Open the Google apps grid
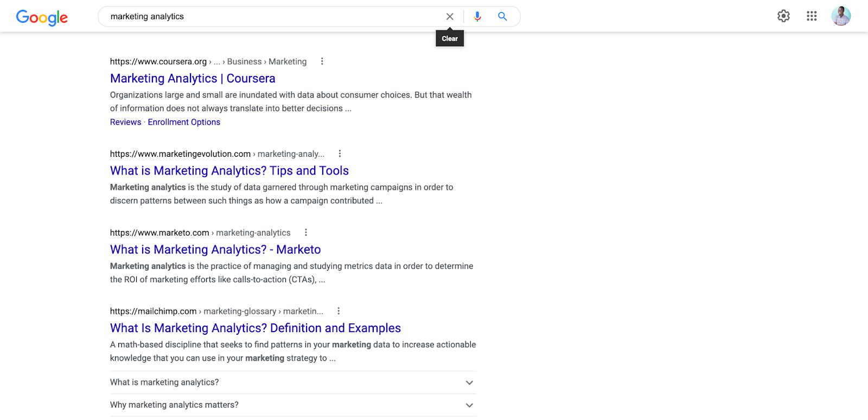 click(812, 16)
